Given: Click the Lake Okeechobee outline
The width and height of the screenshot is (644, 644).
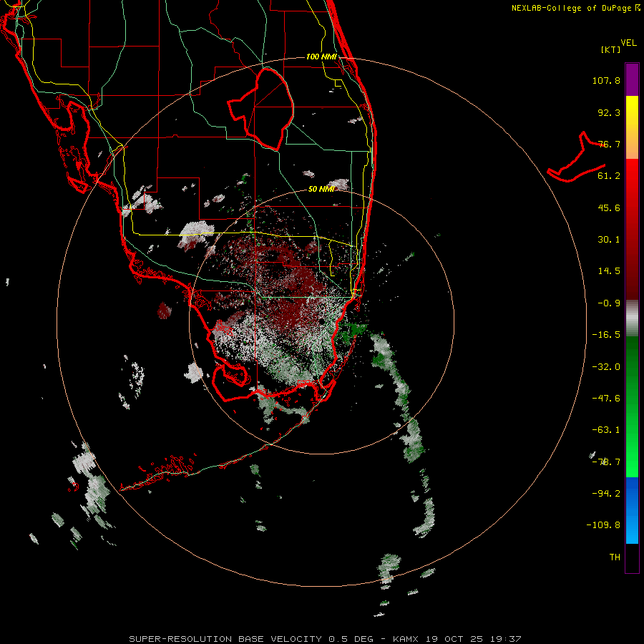Looking at the screenshot, I should (261, 109).
